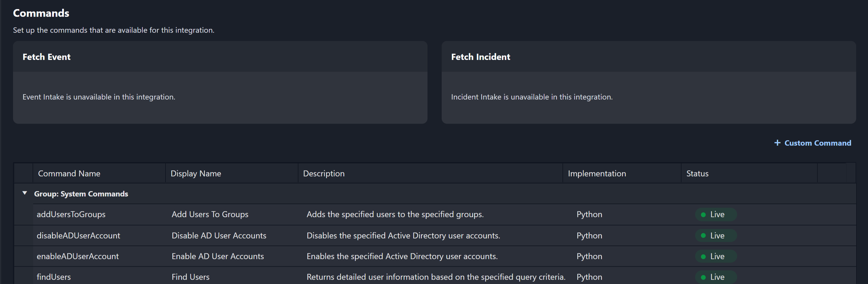
Task: Collapse the System Commands group triangle
Action: tap(25, 193)
